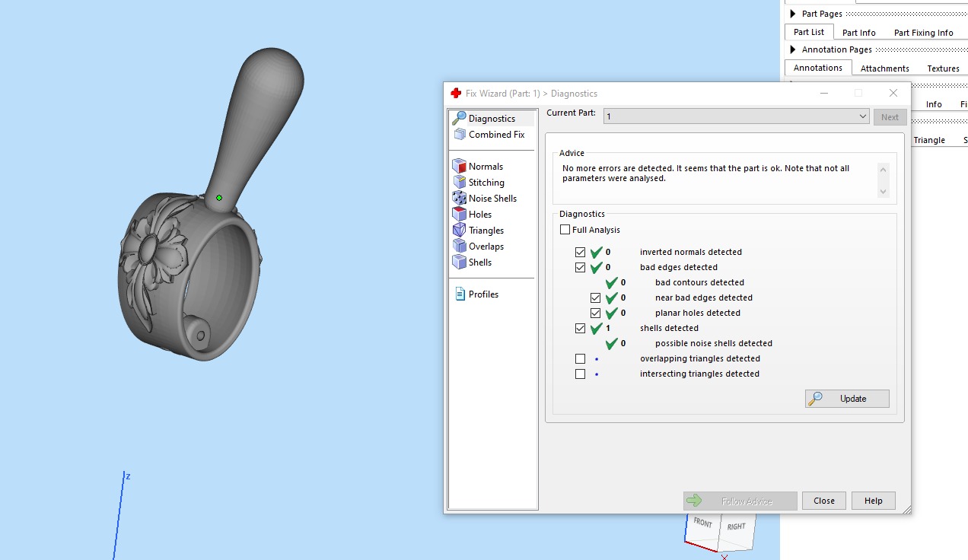The height and width of the screenshot is (560, 968).
Task: Switch to the Part Fixing Info tab
Action: (x=923, y=33)
